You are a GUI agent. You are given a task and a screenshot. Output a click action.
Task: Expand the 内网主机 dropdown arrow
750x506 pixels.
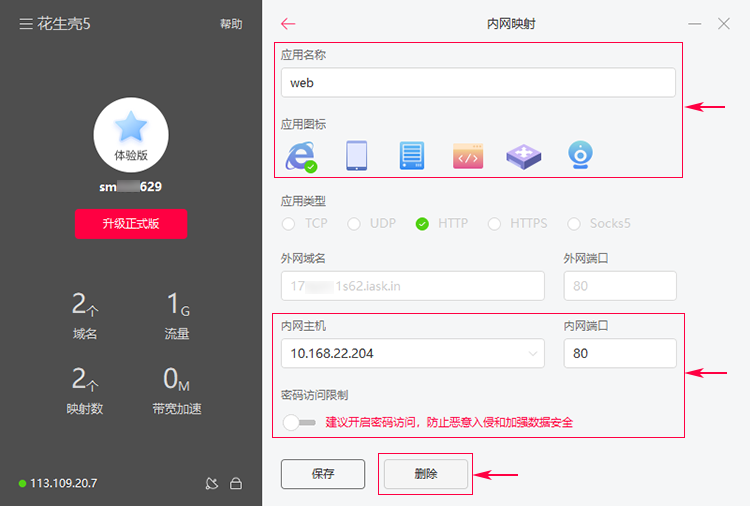click(532, 353)
